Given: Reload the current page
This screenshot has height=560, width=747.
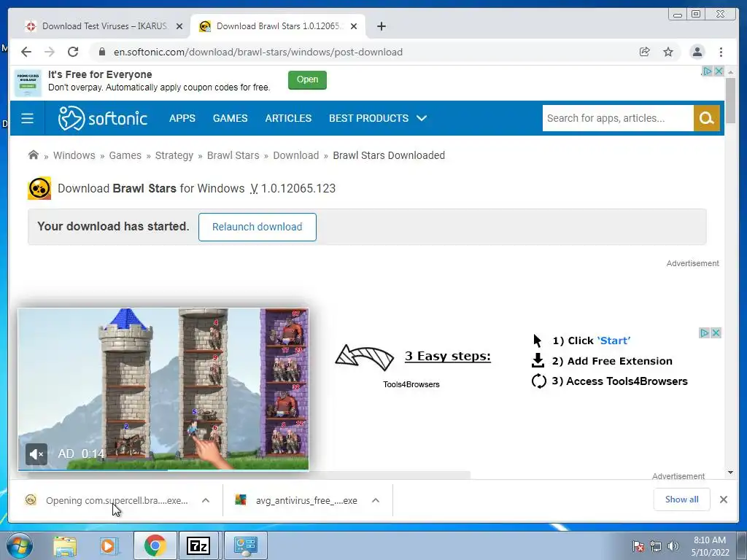Looking at the screenshot, I should 73,52.
